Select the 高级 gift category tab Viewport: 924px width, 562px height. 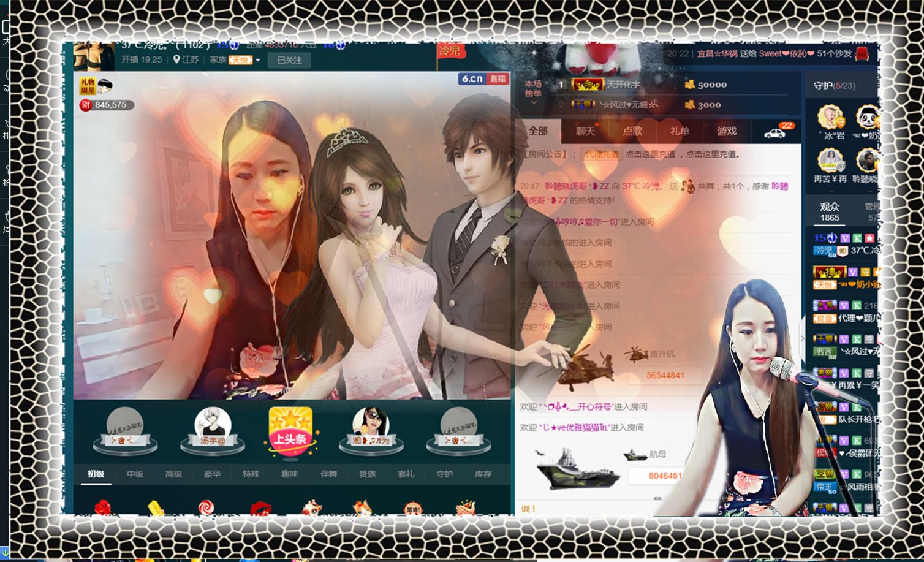coord(173,474)
